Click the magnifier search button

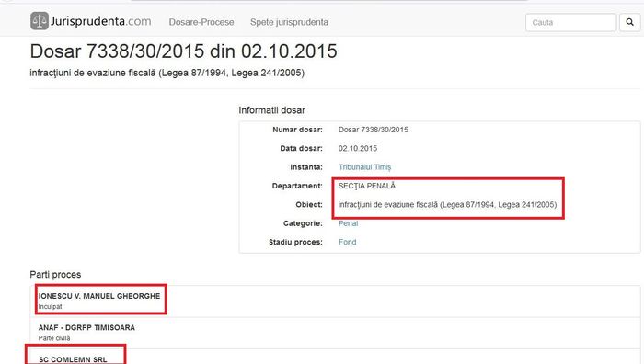coord(629,22)
